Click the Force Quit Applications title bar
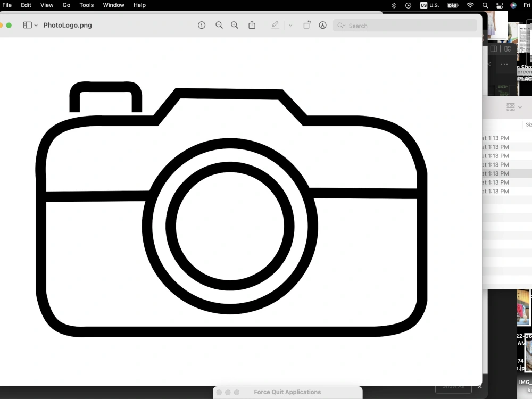Viewport: 532px width, 399px height. click(x=287, y=392)
